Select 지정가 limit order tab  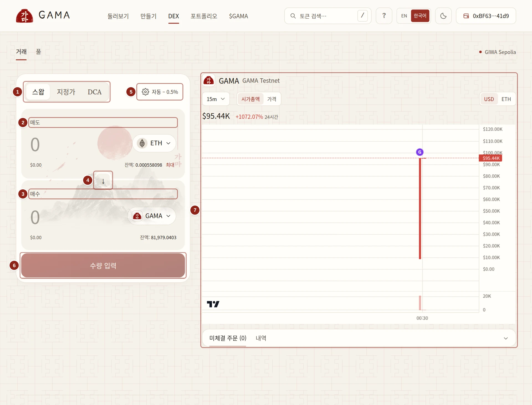click(66, 92)
